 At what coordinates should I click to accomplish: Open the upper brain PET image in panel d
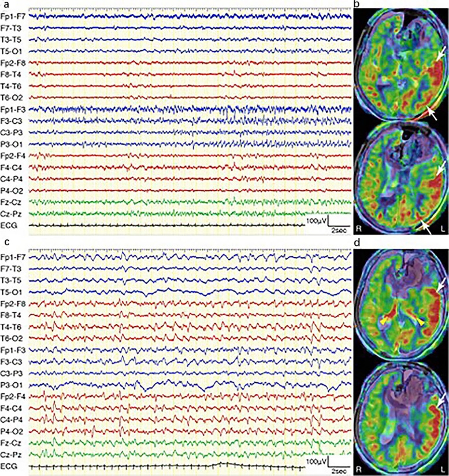(x=400, y=304)
